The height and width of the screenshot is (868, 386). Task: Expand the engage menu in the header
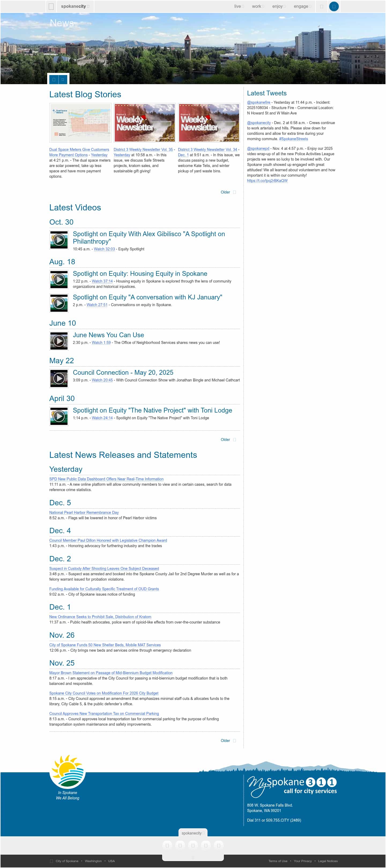(x=302, y=6)
